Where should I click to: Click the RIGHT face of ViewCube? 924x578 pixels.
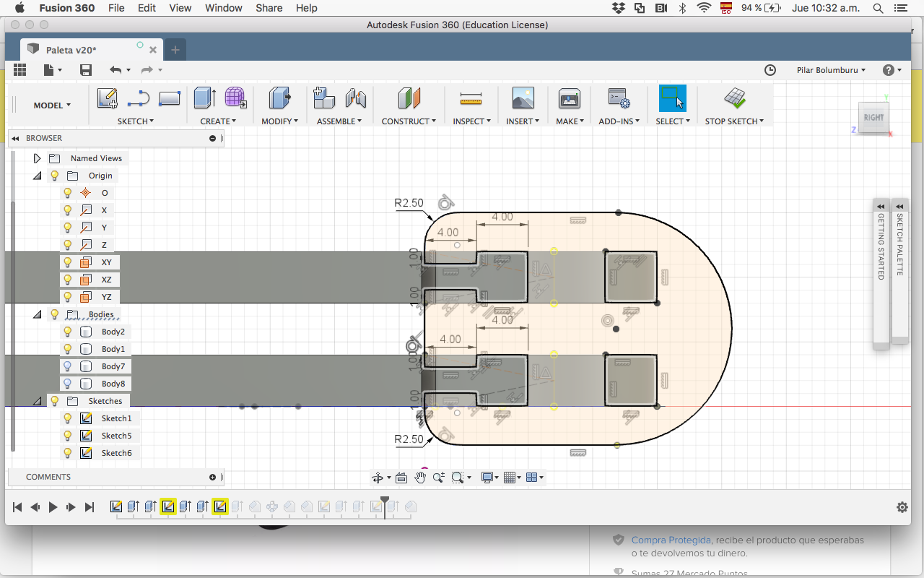point(873,118)
